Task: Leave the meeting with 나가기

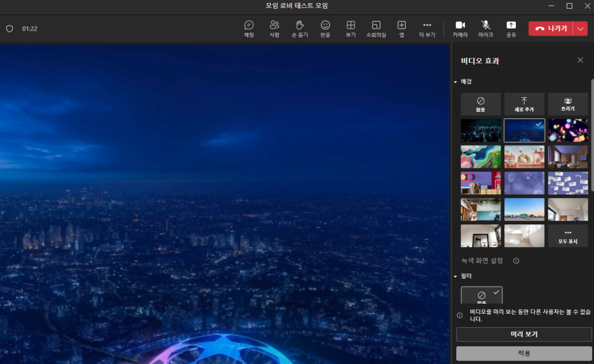Action: pyautogui.click(x=551, y=28)
